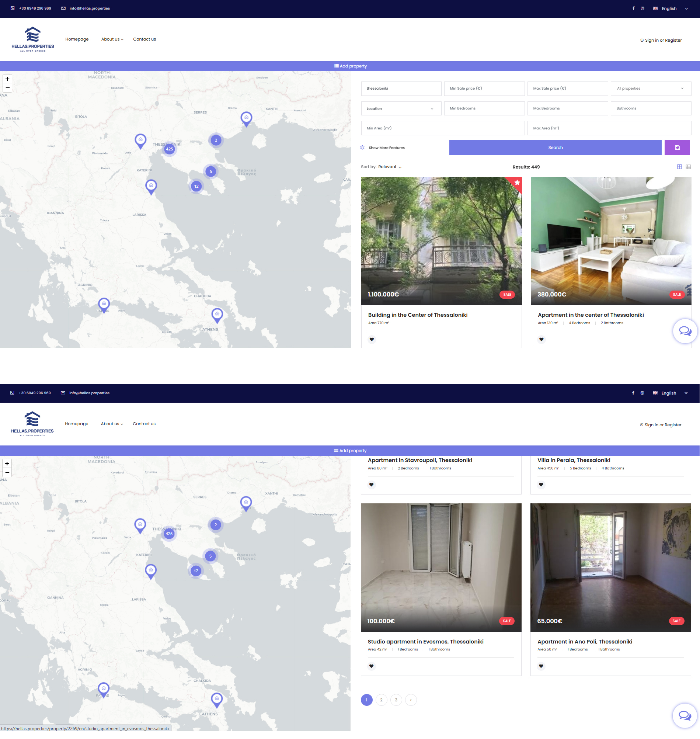Open the Instagram profile icon
This screenshot has height=739, width=700.
point(642,8)
